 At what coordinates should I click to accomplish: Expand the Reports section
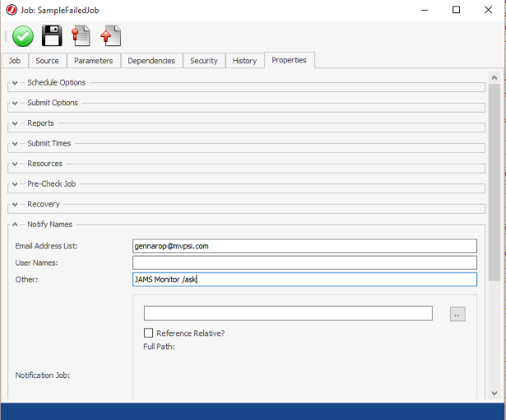click(x=15, y=123)
